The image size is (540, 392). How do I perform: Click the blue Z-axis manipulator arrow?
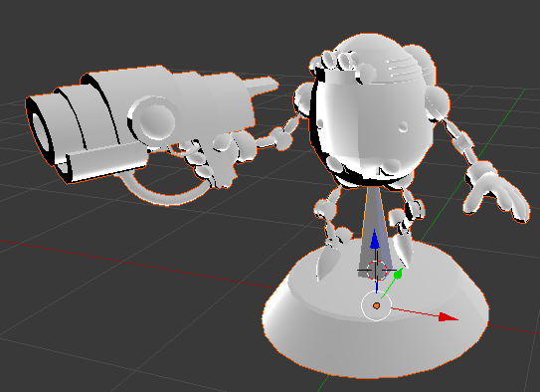tap(375, 240)
